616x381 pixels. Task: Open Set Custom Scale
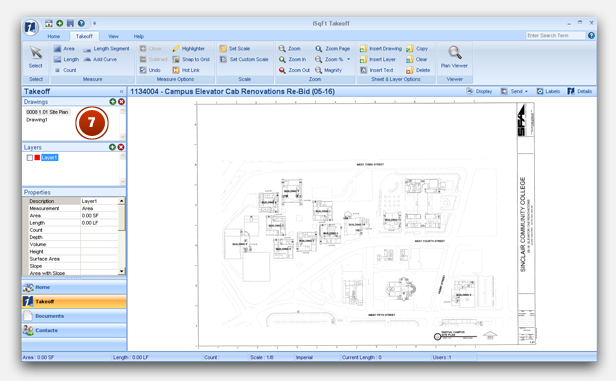pyautogui.click(x=244, y=59)
